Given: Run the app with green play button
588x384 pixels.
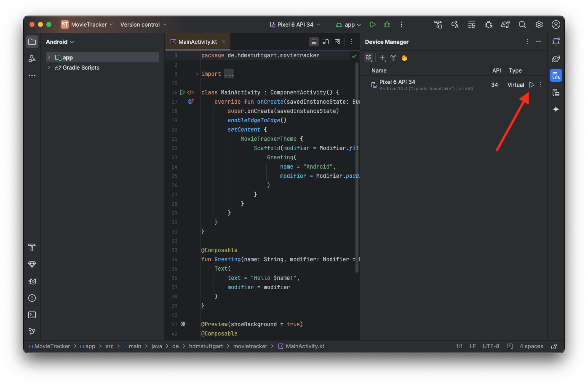Looking at the screenshot, I should point(373,24).
